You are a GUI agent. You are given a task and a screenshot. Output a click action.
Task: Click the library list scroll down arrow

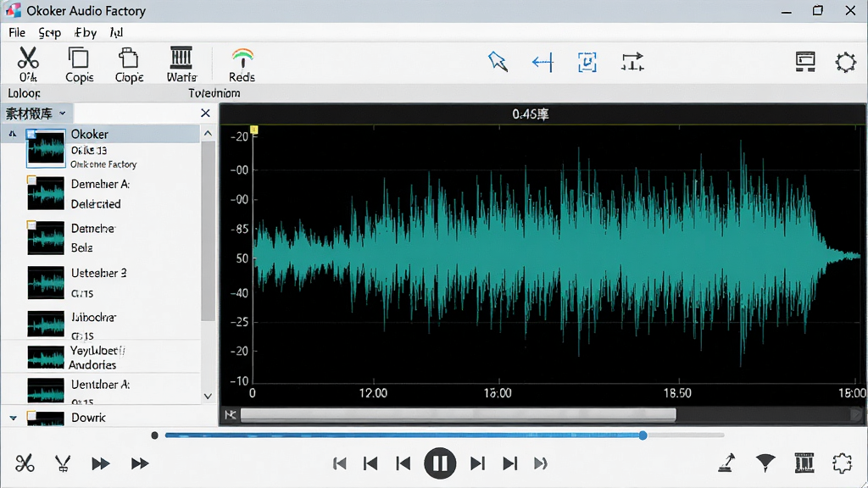tap(209, 396)
